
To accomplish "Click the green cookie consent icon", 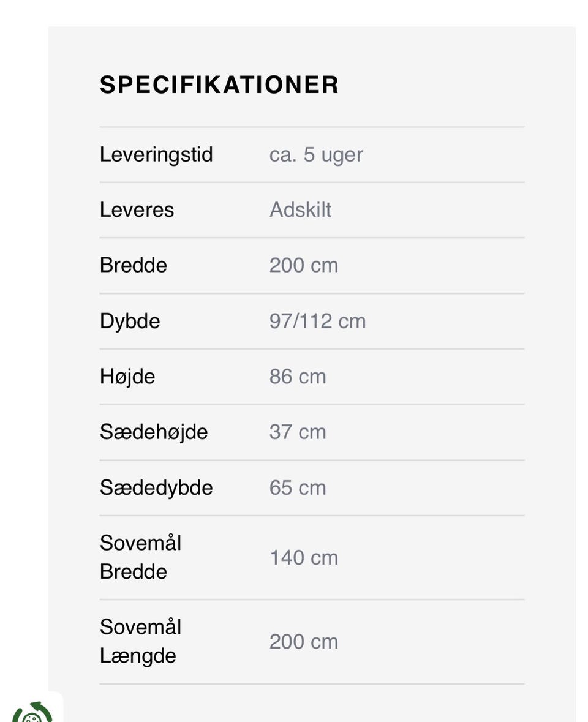I will click(x=32, y=713).
